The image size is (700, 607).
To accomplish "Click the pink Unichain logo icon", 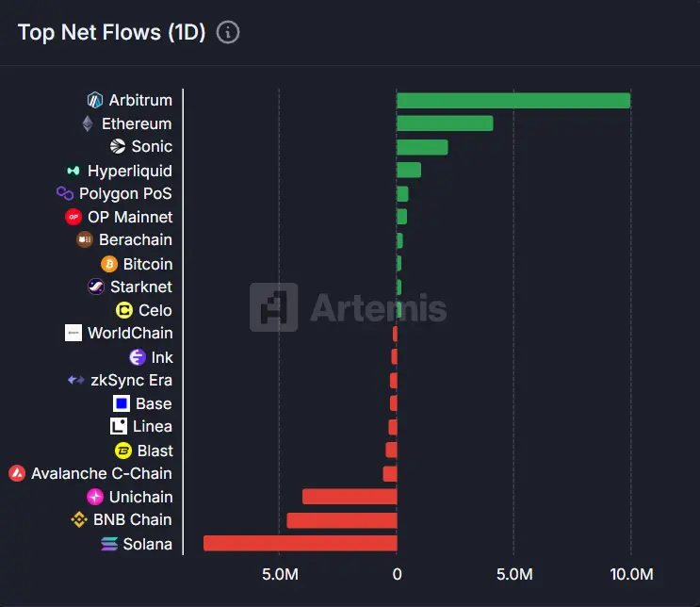I will (94, 497).
